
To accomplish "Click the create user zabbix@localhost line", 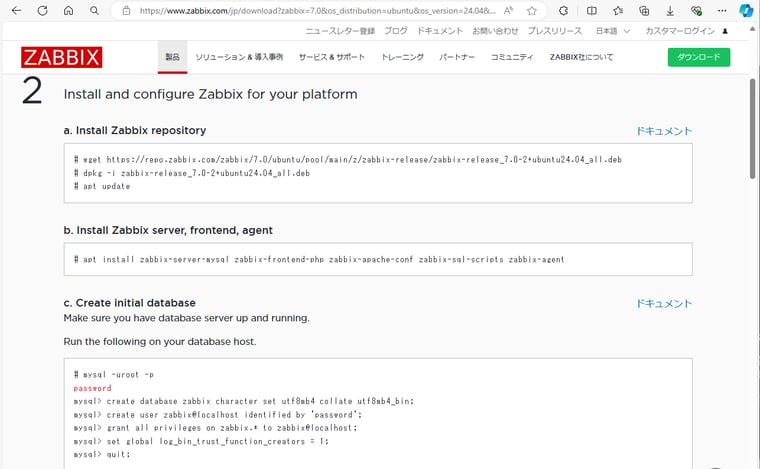I will coord(218,415).
